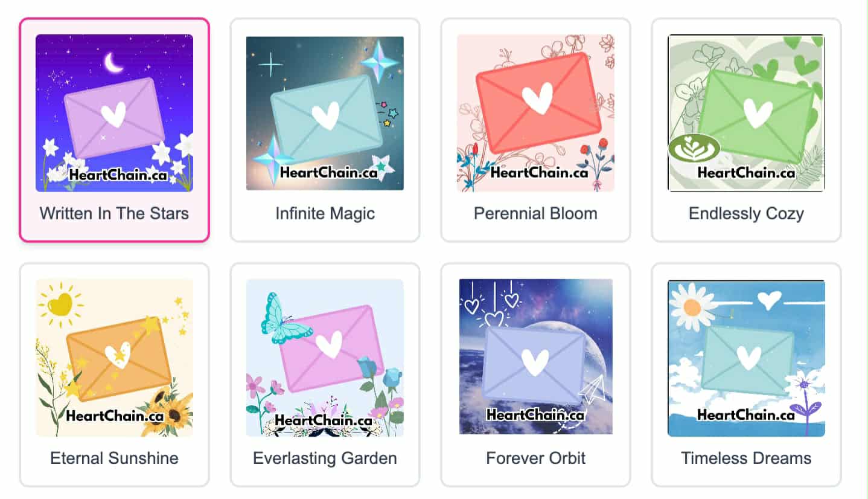Viewport: 868px width, 499px height.
Task: Click the latte art coffee cup icon
Action: (x=694, y=148)
